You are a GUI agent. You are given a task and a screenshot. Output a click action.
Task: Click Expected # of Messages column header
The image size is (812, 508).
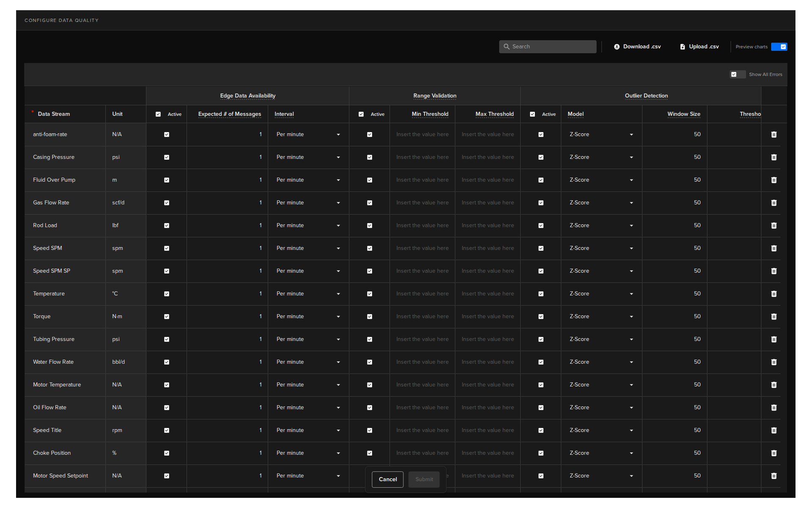[230, 114]
